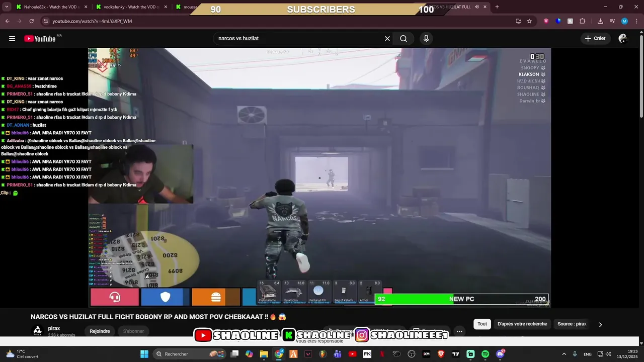Open pirax channel name link

[x=54, y=328]
